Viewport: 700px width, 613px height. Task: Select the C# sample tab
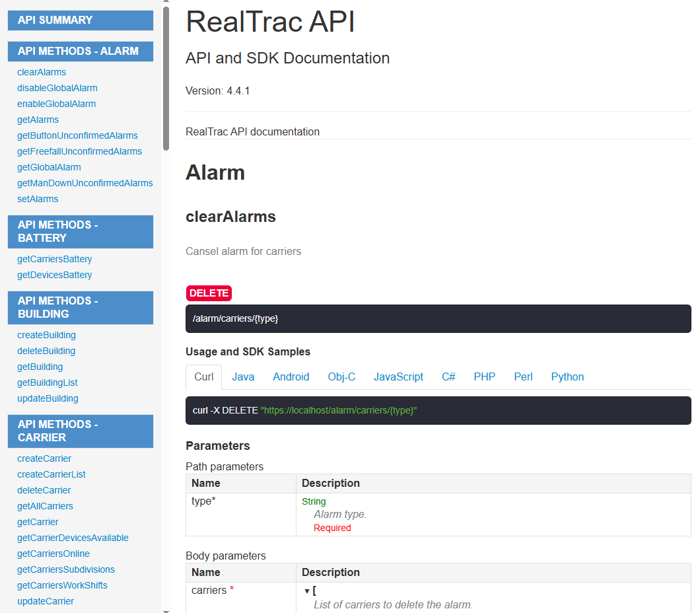[x=448, y=377]
